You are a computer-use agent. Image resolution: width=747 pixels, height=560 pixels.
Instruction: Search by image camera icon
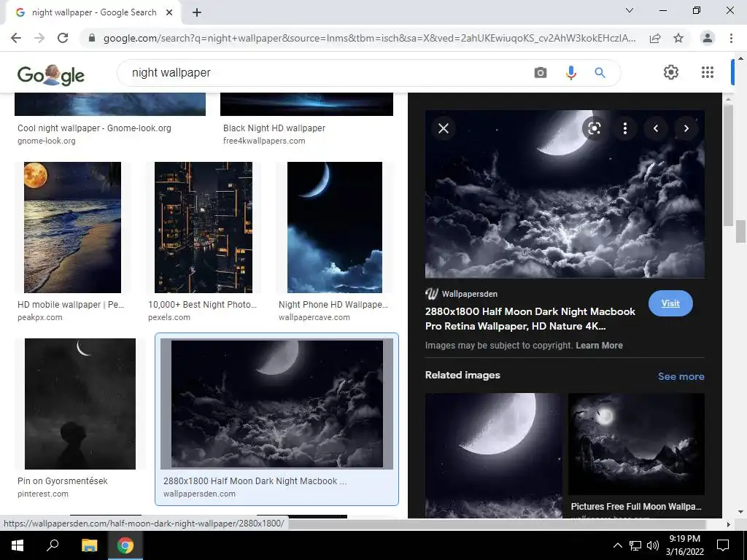[541, 73]
